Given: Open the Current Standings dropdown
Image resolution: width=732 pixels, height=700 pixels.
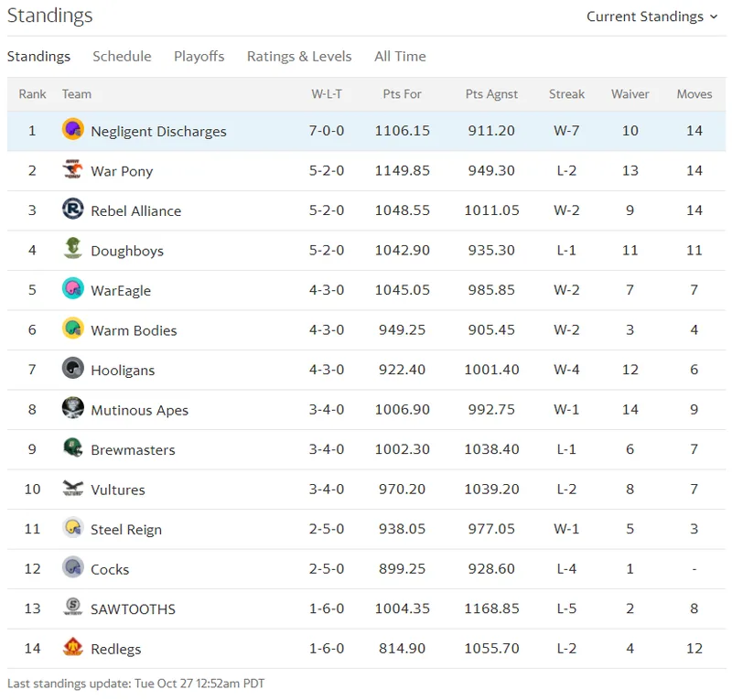Looking at the screenshot, I should pos(651,16).
